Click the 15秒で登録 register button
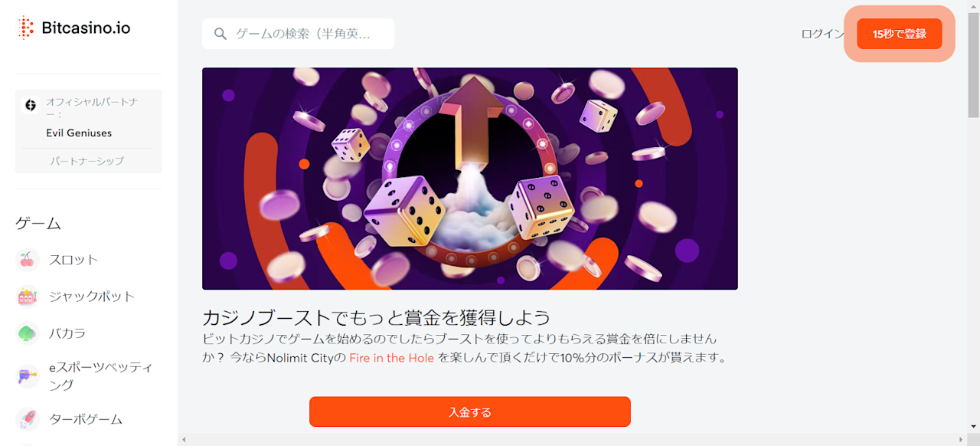 point(900,34)
